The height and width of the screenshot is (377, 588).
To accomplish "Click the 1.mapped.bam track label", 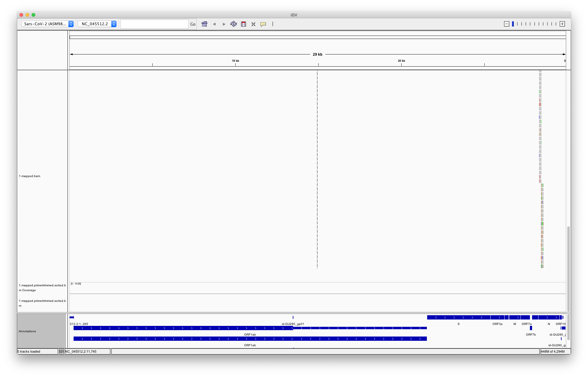I will [29, 176].
